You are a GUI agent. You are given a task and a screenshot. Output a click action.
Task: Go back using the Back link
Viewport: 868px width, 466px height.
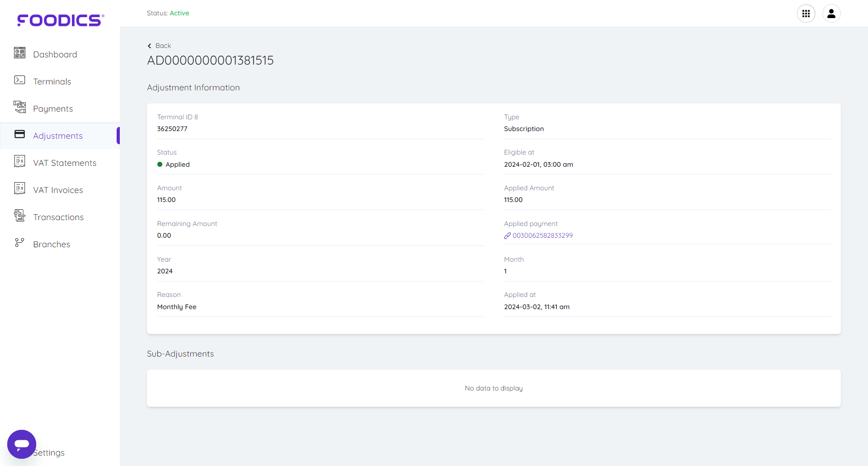[x=160, y=46]
